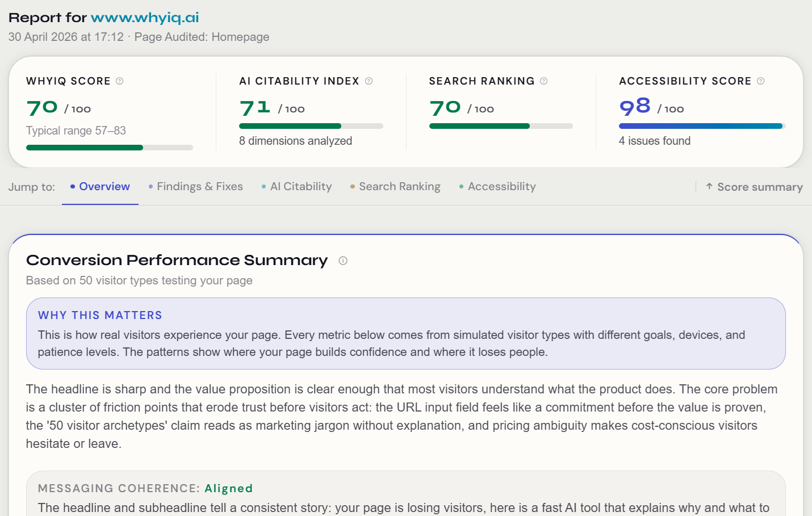Click the Score summary button

click(754, 187)
